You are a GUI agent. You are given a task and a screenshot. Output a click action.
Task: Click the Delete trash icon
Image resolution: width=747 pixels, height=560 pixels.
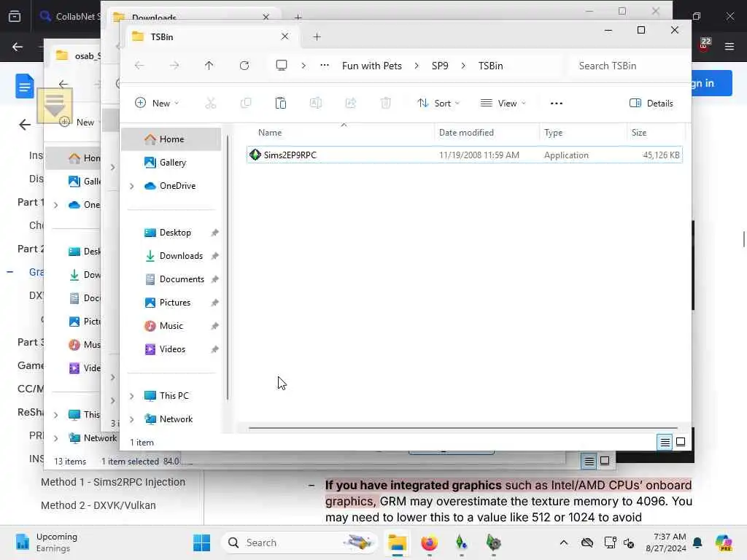pos(386,104)
